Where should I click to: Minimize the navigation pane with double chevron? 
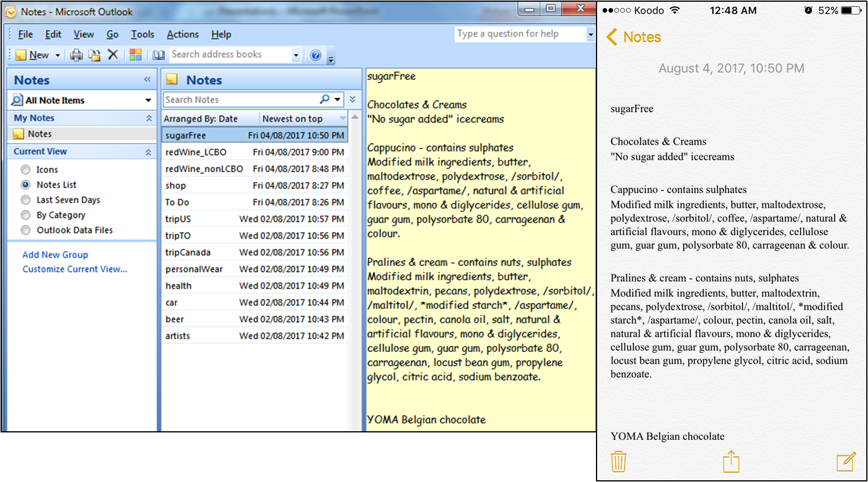click(x=148, y=80)
